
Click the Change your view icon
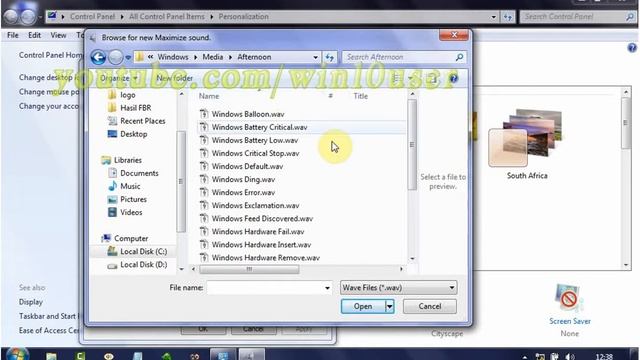click(396, 78)
